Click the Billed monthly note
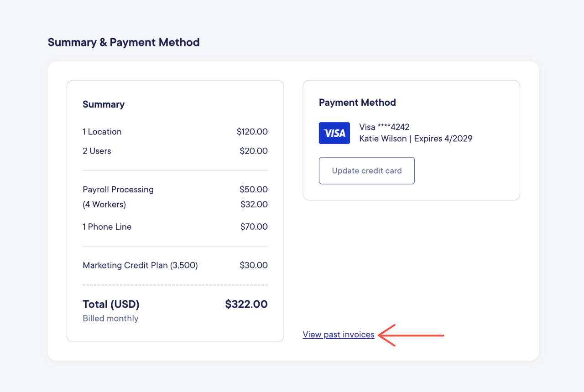Screen dimensions: 584x392 110,319
